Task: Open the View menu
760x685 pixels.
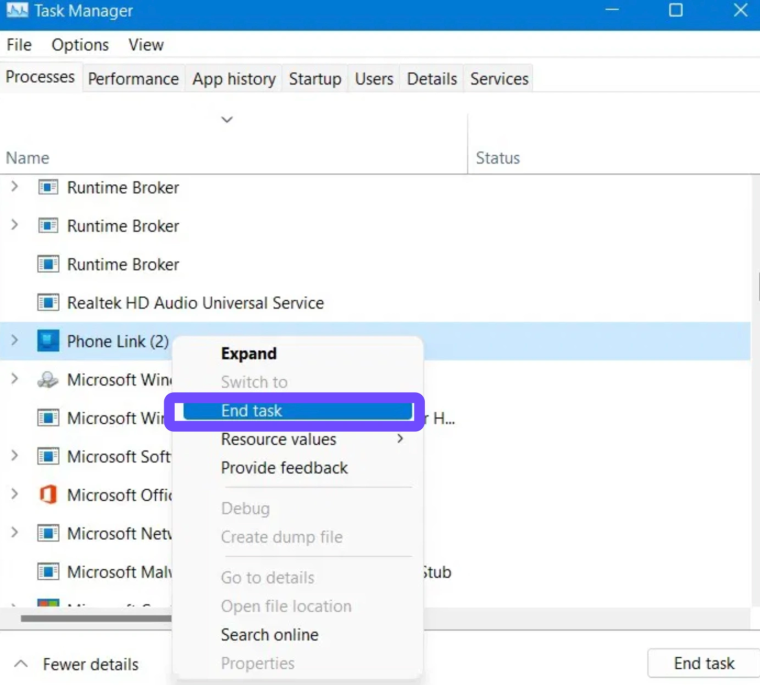Action: pos(146,45)
